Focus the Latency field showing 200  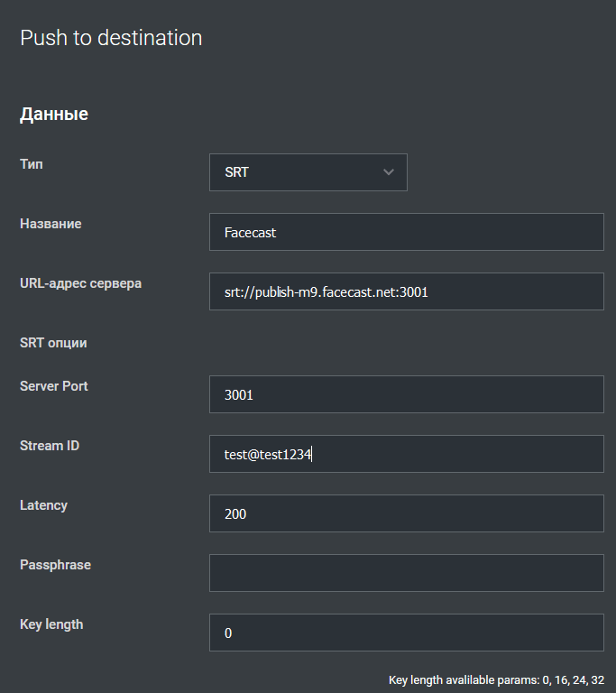[x=407, y=513]
